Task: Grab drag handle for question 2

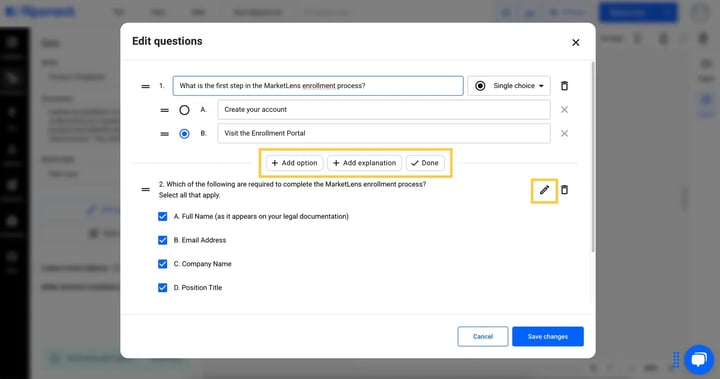Action: click(146, 189)
